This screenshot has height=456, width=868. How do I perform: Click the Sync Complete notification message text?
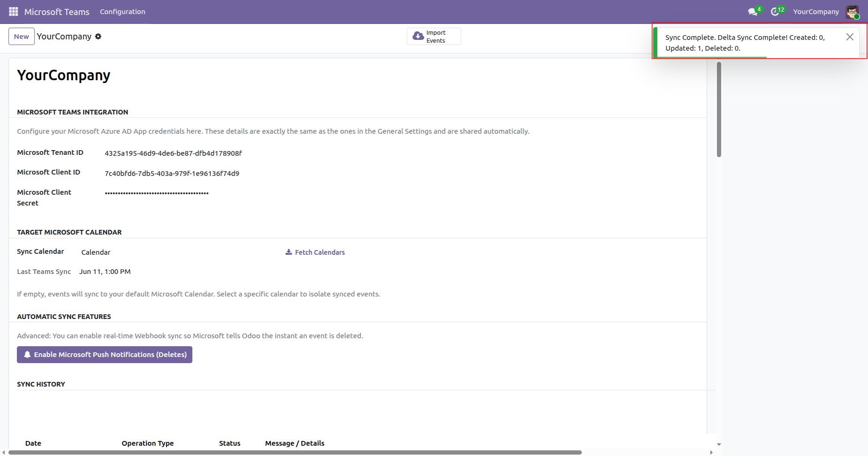[x=745, y=43]
